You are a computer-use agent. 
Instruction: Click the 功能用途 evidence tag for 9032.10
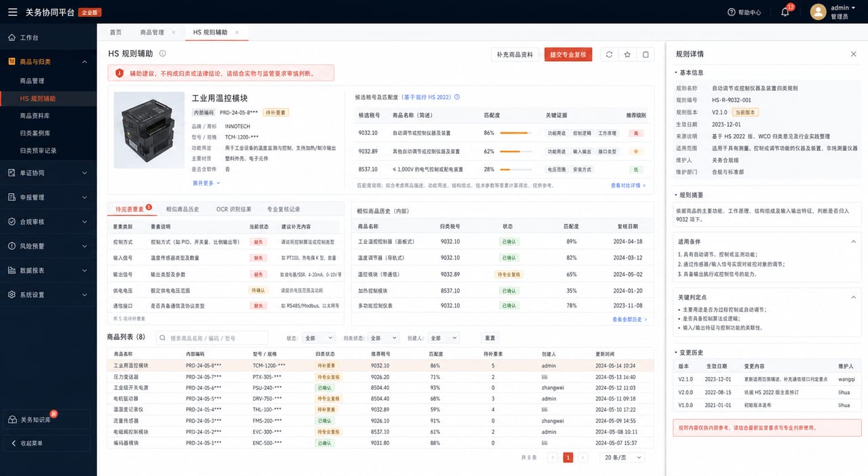click(x=556, y=133)
